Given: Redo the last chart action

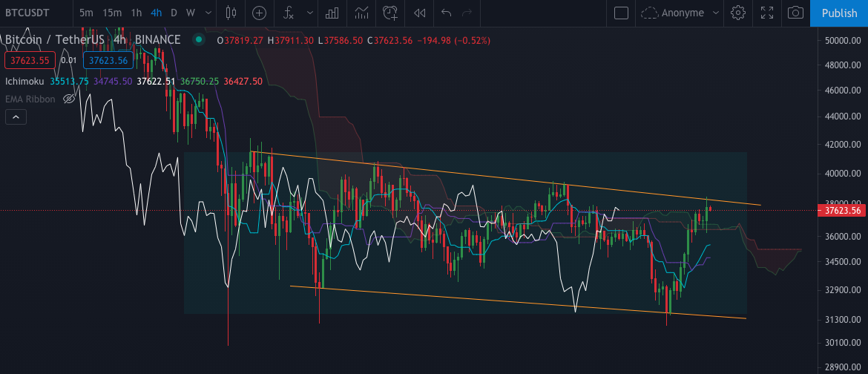Looking at the screenshot, I should 467,13.
